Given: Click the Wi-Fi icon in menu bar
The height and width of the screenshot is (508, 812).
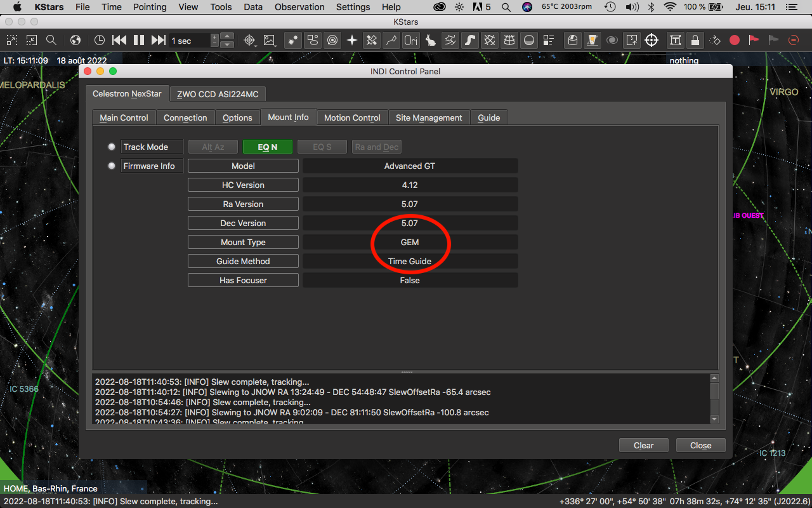Looking at the screenshot, I should click(670, 7).
